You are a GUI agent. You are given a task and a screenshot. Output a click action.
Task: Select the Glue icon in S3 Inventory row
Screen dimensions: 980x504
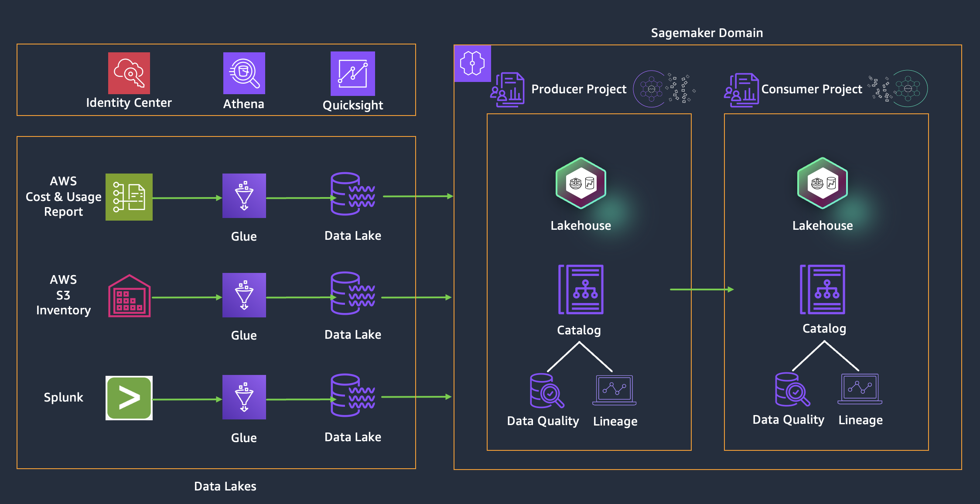click(x=244, y=295)
